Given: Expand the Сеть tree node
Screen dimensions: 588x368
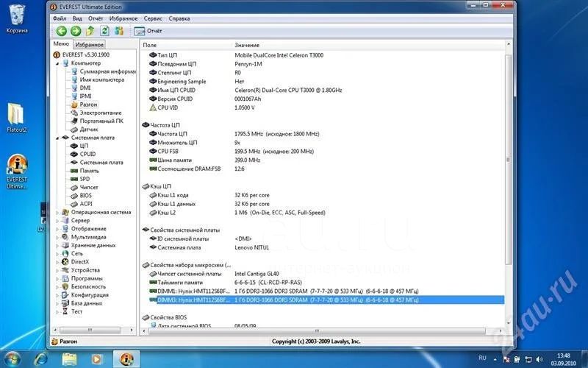Looking at the screenshot, I should tap(57, 254).
